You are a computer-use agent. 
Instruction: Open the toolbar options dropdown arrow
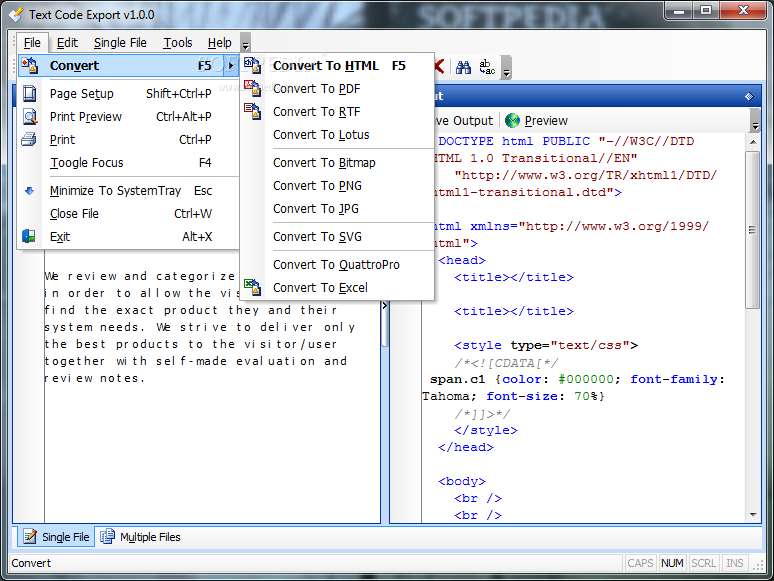tap(506, 67)
